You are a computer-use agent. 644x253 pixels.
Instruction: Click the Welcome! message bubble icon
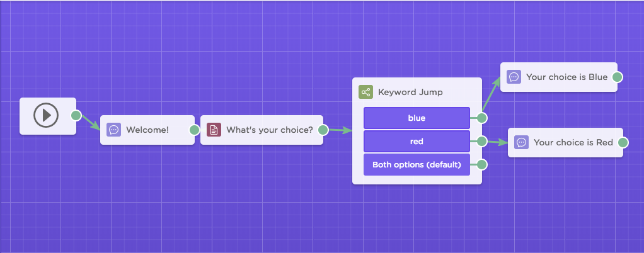[x=114, y=130]
